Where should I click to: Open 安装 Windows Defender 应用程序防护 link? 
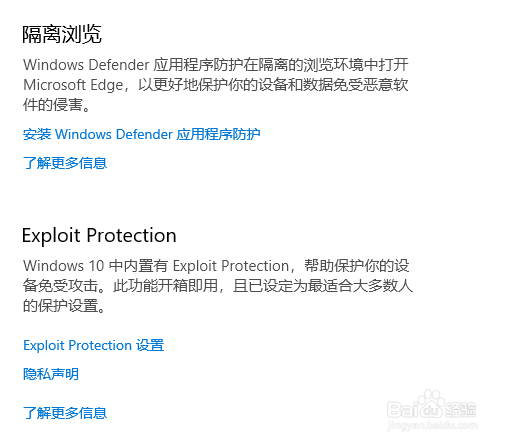click(x=142, y=134)
